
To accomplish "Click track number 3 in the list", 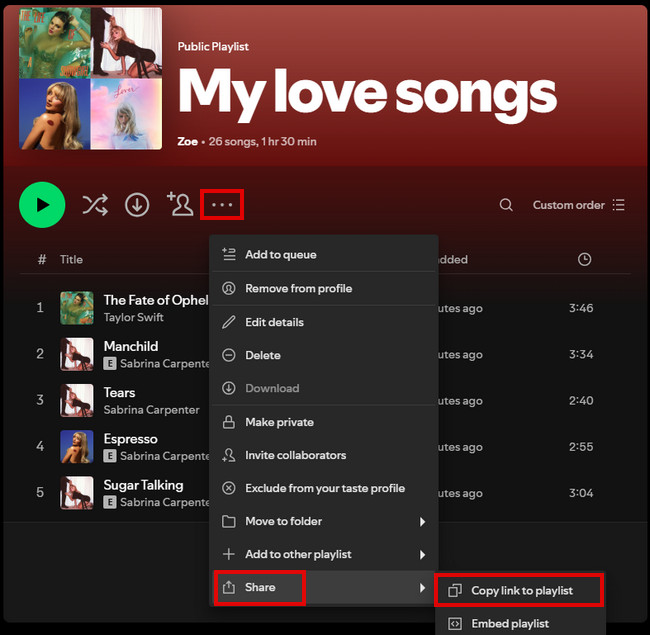I will tap(40, 400).
